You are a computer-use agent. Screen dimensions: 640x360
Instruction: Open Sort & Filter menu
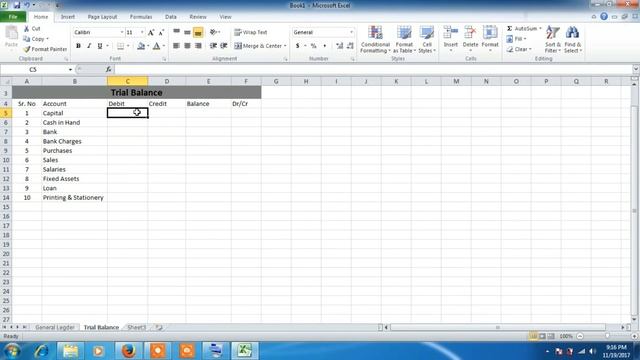pos(553,39)
